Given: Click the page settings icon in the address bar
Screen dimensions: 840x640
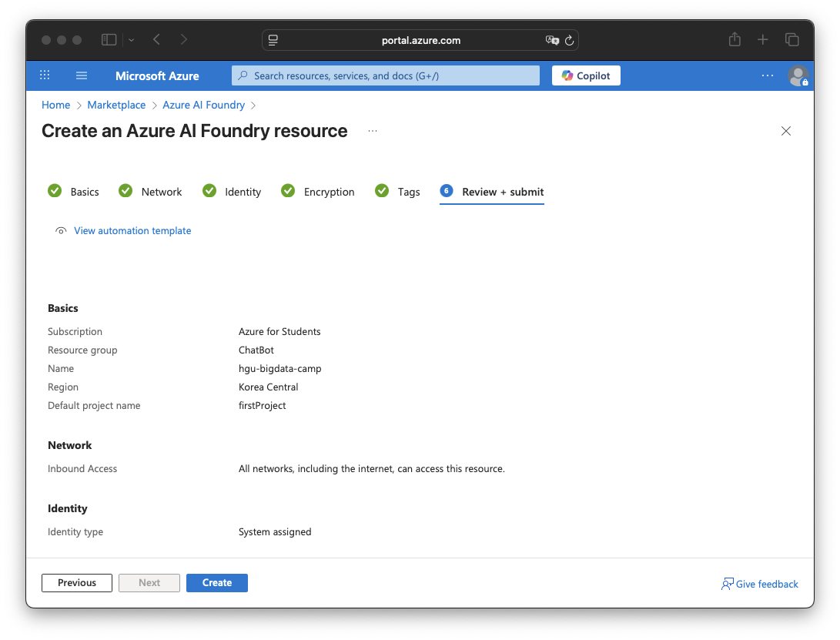Looking at the screenshot, I should point(273,40).
